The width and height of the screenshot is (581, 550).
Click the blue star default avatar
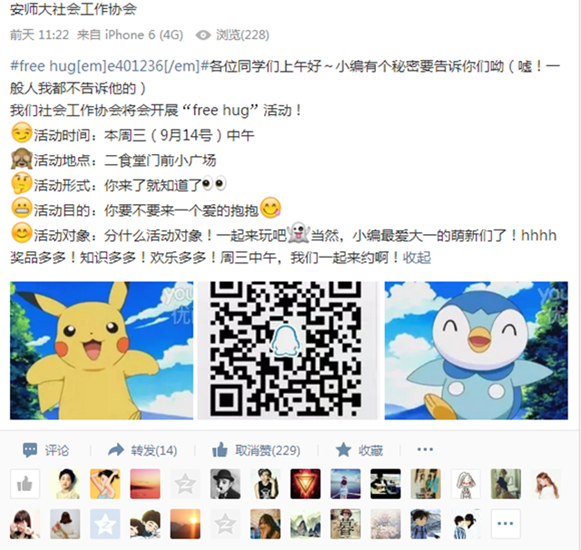[105, 524]
